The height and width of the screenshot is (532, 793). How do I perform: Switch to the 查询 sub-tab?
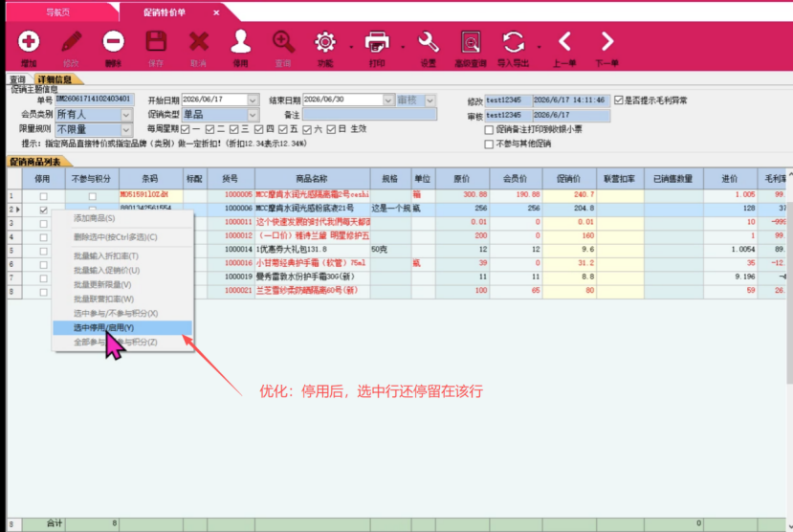(18, 79)
